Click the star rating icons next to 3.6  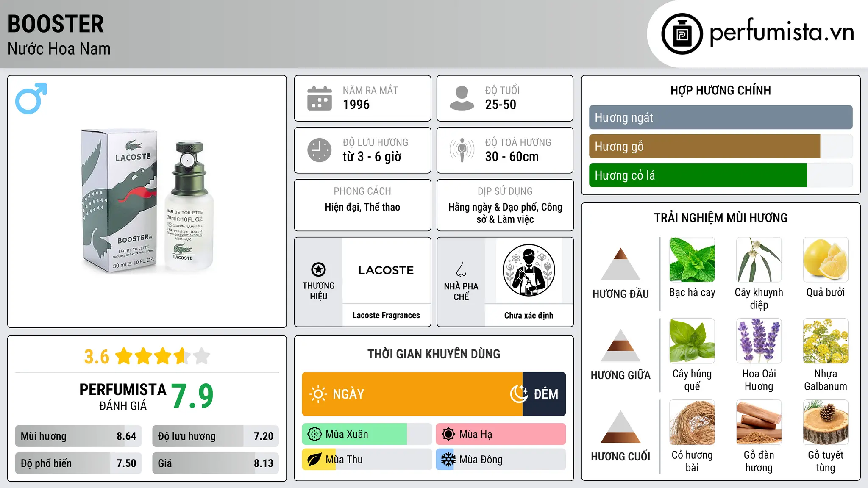(x=163, y=356)
